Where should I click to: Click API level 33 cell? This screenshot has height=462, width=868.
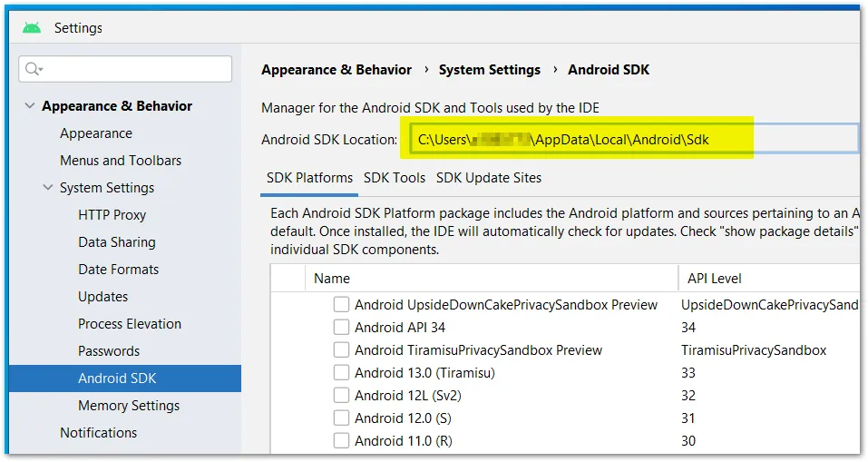[x=688, y=373]
